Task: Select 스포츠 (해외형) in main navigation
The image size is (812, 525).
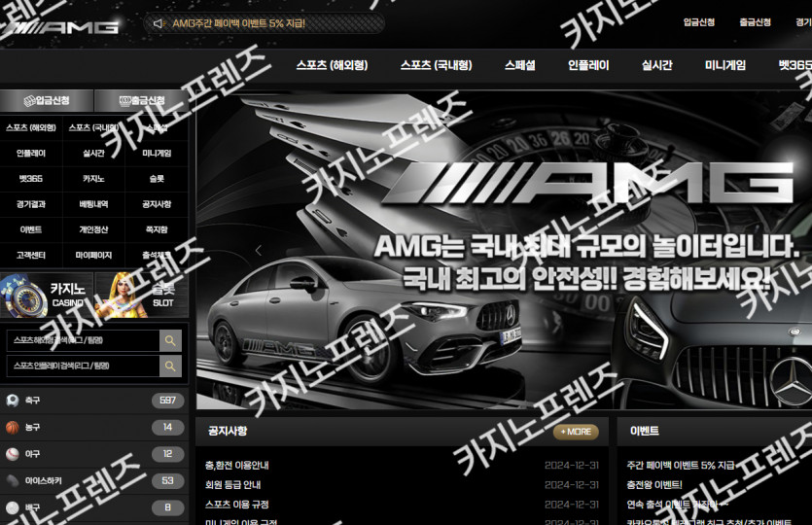Action: pos(332,65)
